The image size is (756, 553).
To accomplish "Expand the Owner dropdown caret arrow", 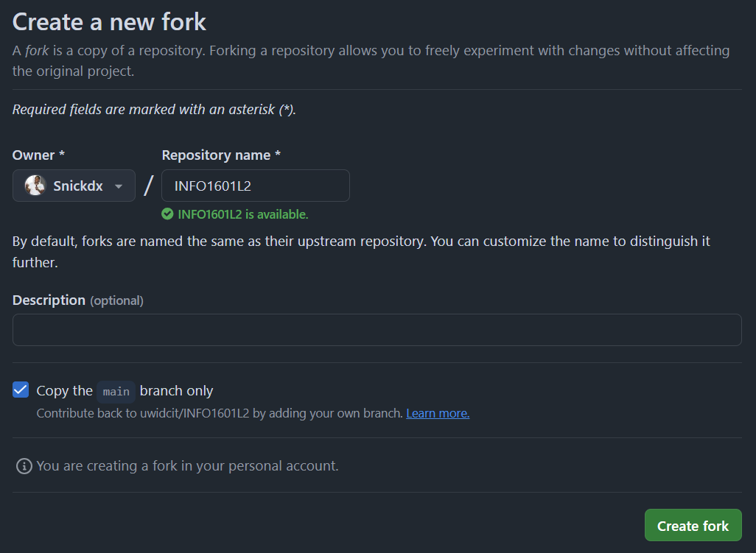I will coord(119,186).
